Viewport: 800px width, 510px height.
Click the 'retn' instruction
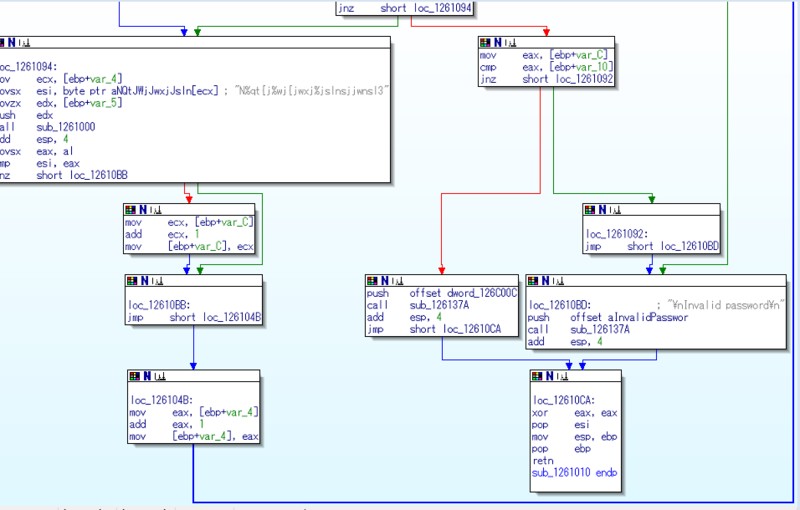click(542, 461)
